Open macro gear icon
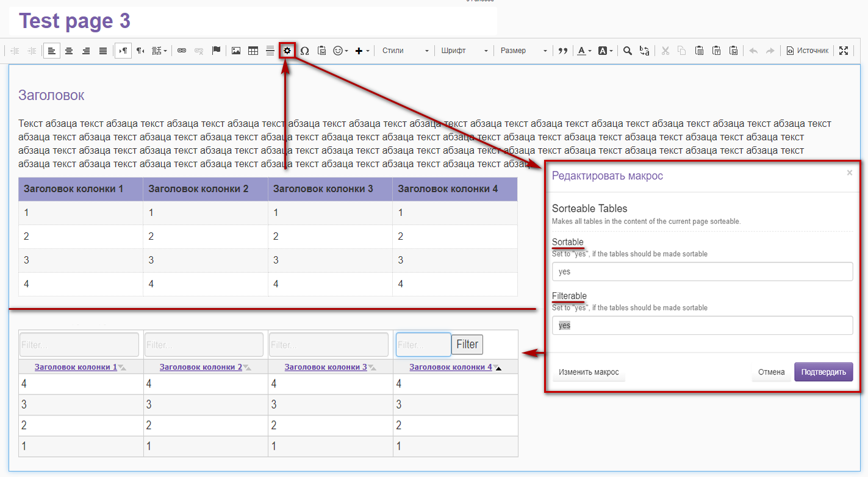The width and height of the screenshot is (868, 477). point(287,51)
